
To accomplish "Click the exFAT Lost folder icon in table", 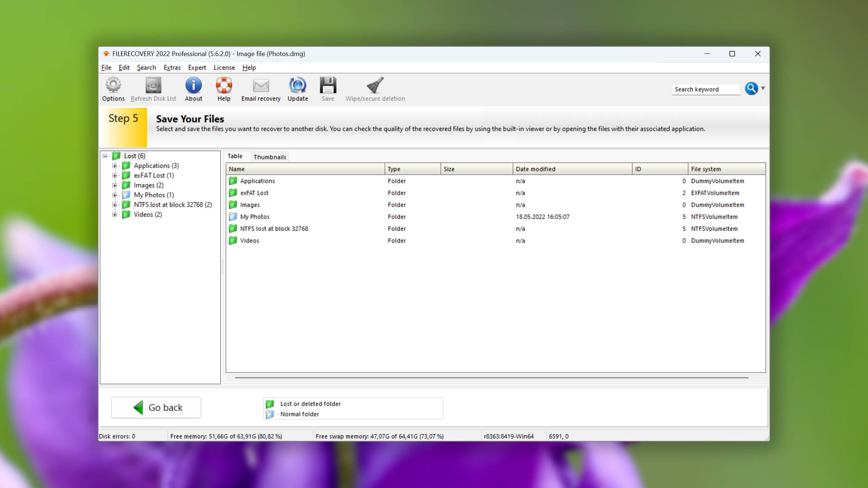I will coord(233,193).
